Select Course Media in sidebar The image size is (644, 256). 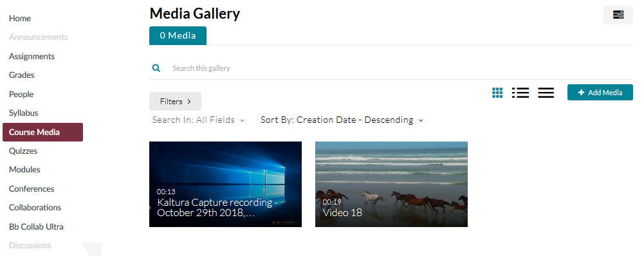pyautogui.click(x=42, y=133)
